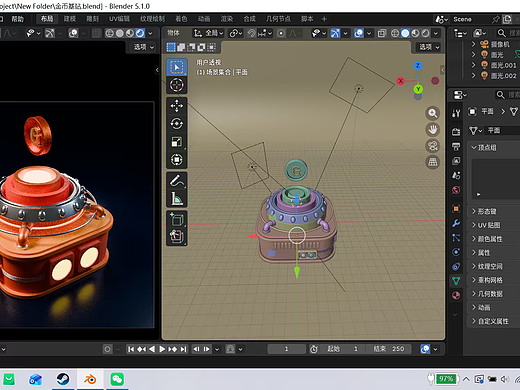Click the viewport pan hand icon

(433, 130)
